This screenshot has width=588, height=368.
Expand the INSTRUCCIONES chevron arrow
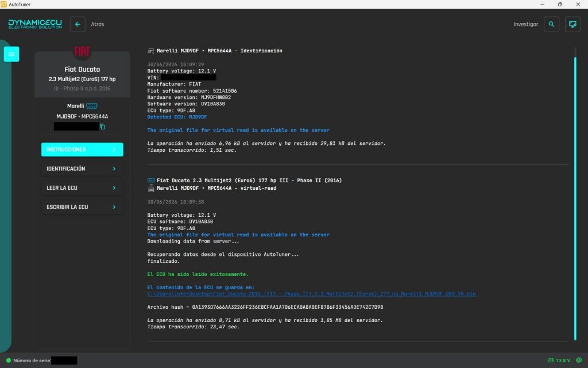click(x=114, y=149)
